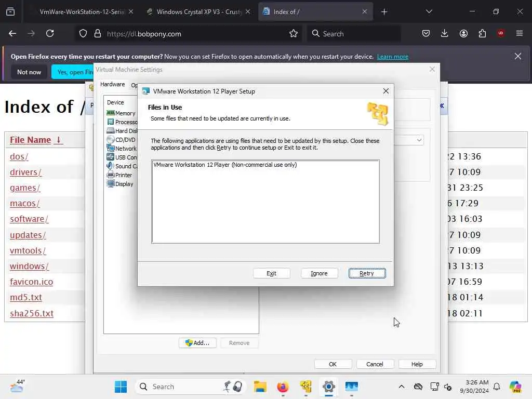Screen dimensions: 532x399
Task: Click Not now in the Firefox notification
Action: tap(29, 72)
